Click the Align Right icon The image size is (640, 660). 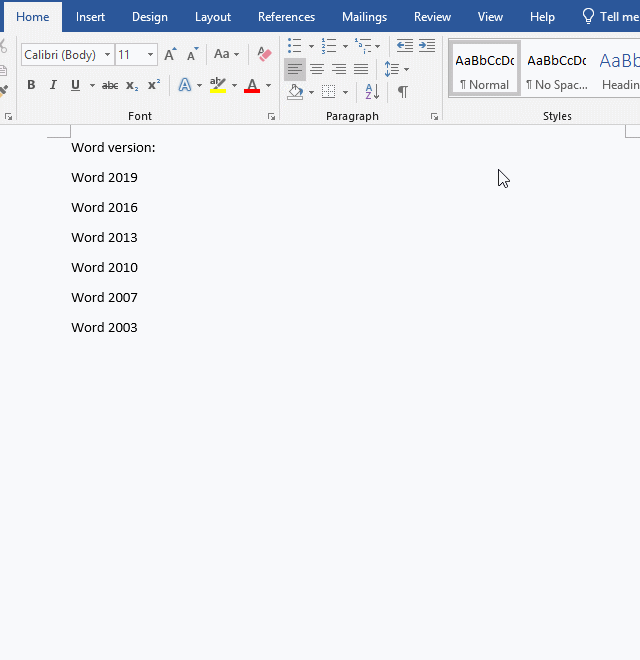[339, 69]
